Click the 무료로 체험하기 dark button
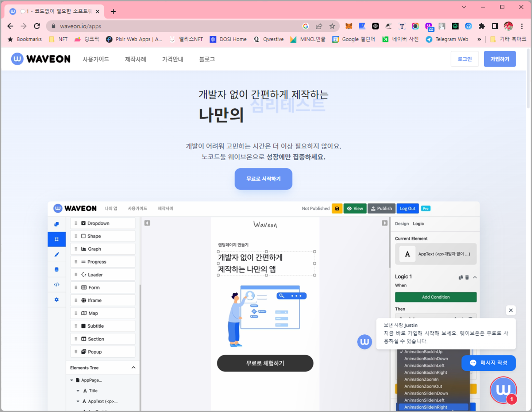 click(265, 363)
